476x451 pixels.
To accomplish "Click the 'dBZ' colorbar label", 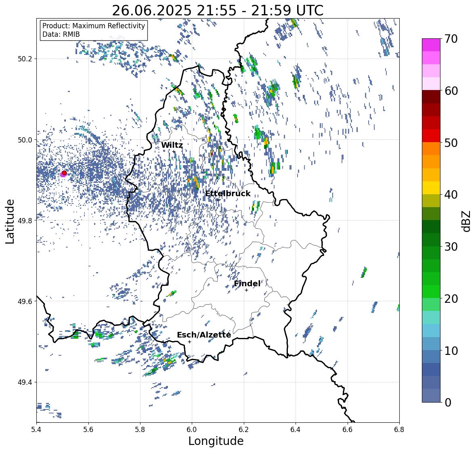I will click(467, 221).
